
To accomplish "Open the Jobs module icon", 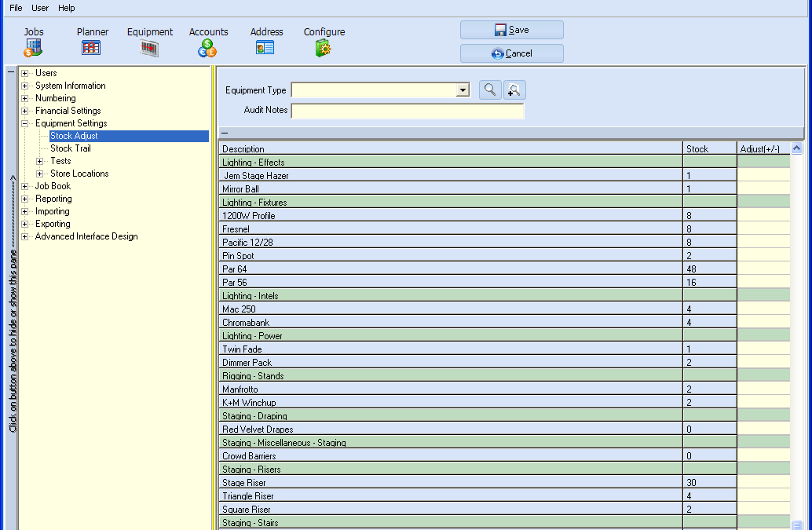I will [33, 48].
